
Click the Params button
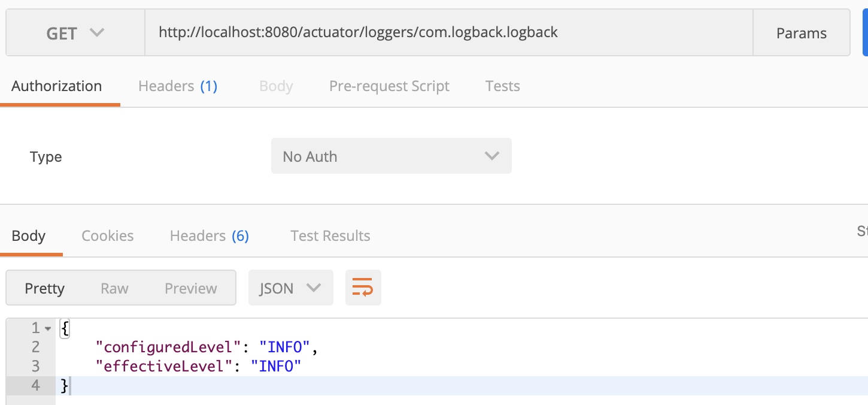click(x=801, y=33)
